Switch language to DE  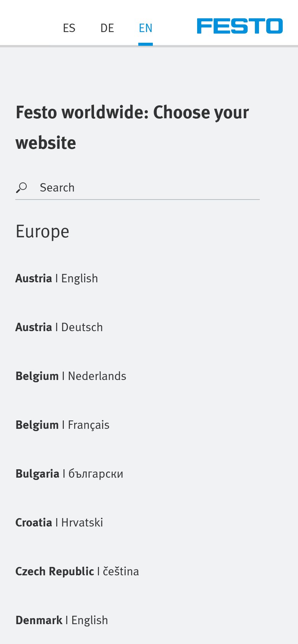pos(107,28)
